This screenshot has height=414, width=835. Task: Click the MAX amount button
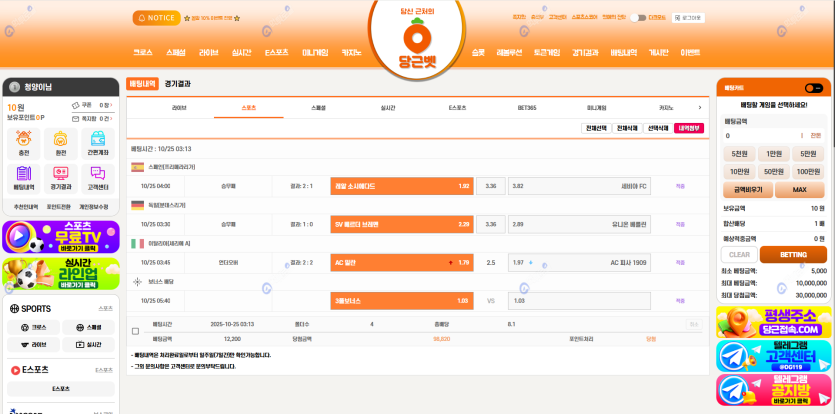(x=800, y=189)
